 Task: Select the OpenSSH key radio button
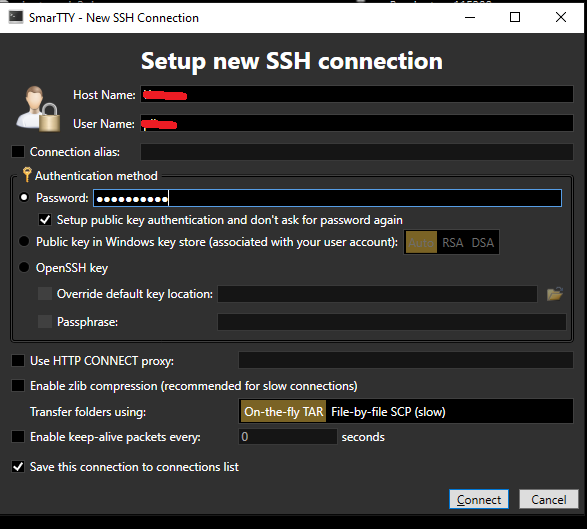coord(24,267)
